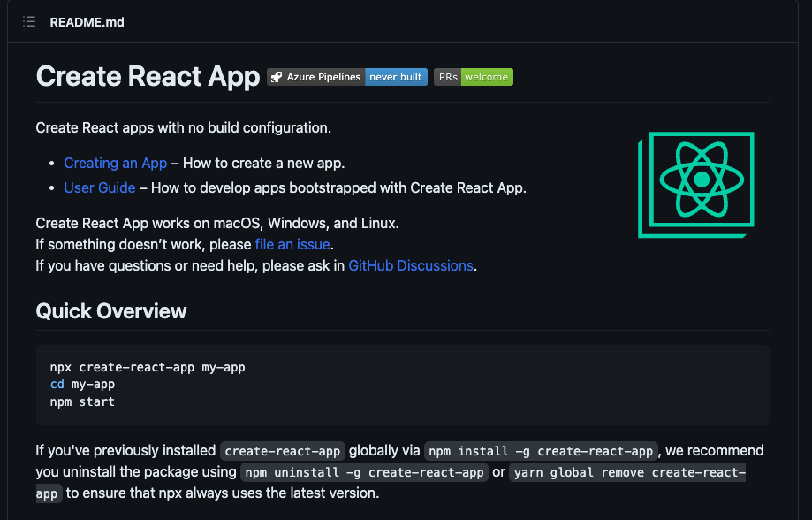The width and height of the screenshot is (812, 520).
Task: Click the npm uninstall -g create-react-app inline code
Action: point(364,472)
